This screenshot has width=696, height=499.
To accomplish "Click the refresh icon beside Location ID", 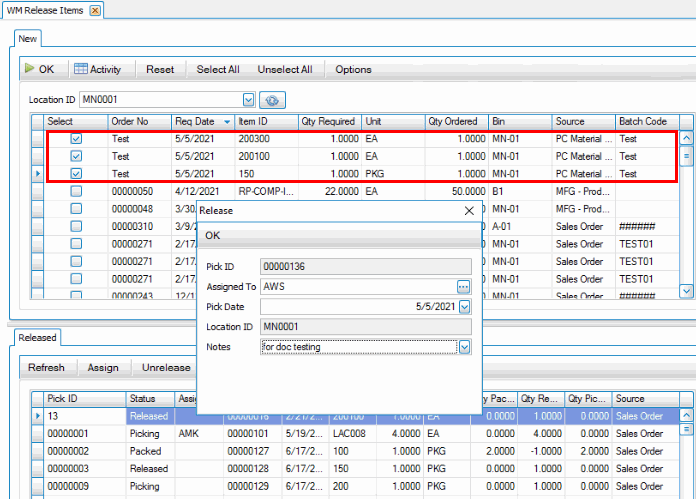I will (x=272, y=100).
